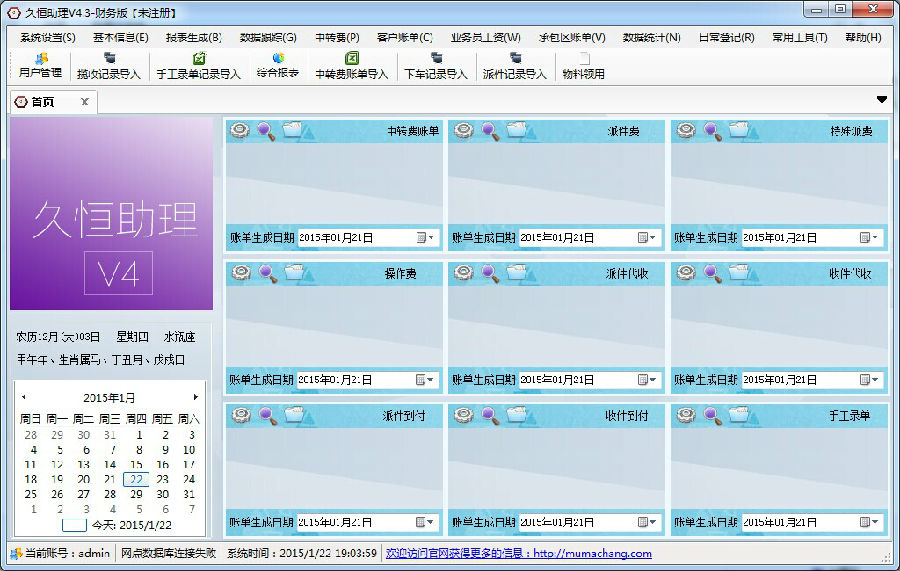900x571 pixels.
Task: Open the 系统设置(S) menu
Action: pyautogui.click(x=47, y=37)
